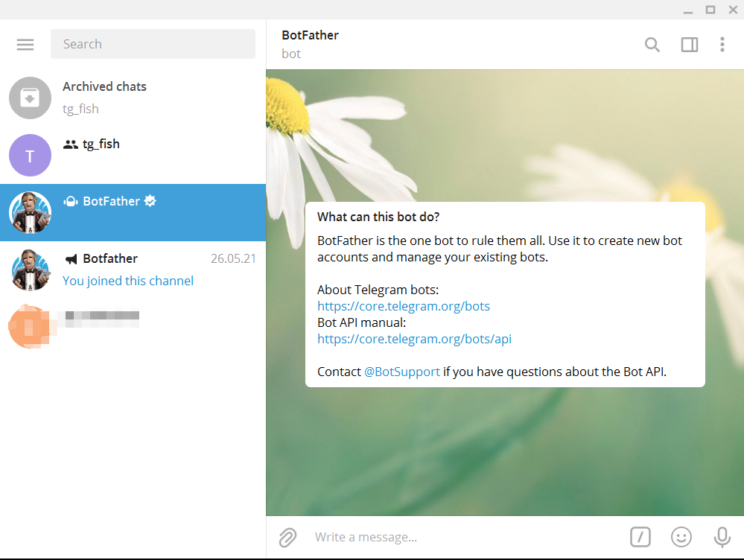Open the hamburger main menu
Viewport: 744px width, 560px height.
coord(25,44)
